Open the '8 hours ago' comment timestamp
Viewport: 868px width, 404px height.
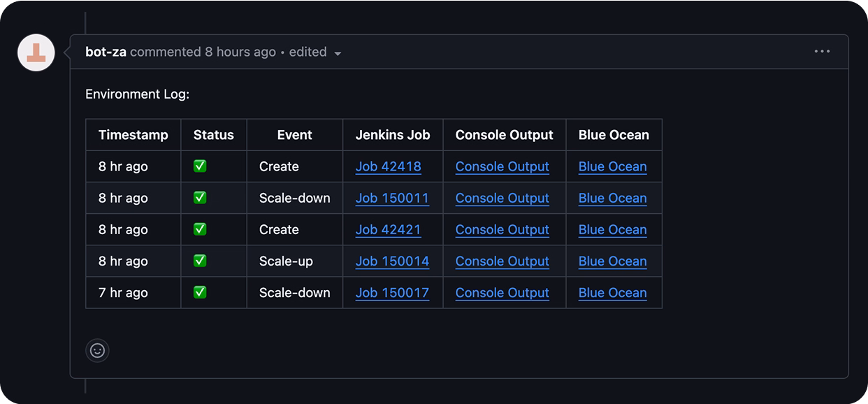(240, 52)
